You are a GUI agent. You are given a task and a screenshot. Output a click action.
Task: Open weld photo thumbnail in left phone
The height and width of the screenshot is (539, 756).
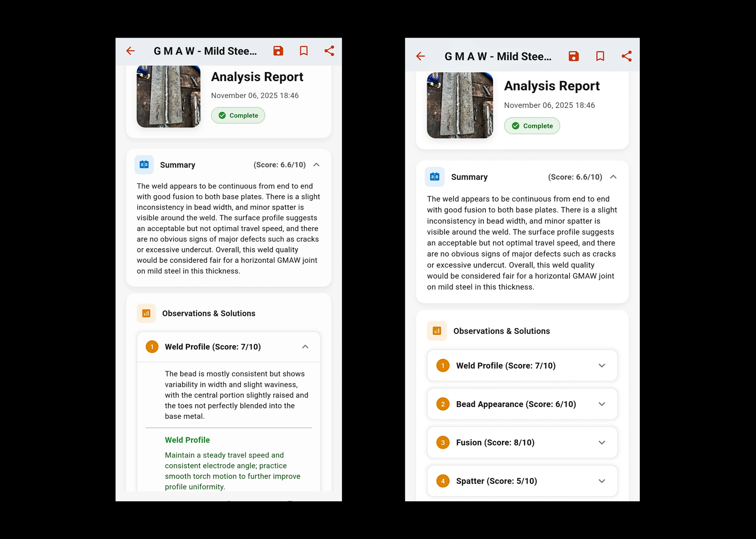tap(168, 96)
